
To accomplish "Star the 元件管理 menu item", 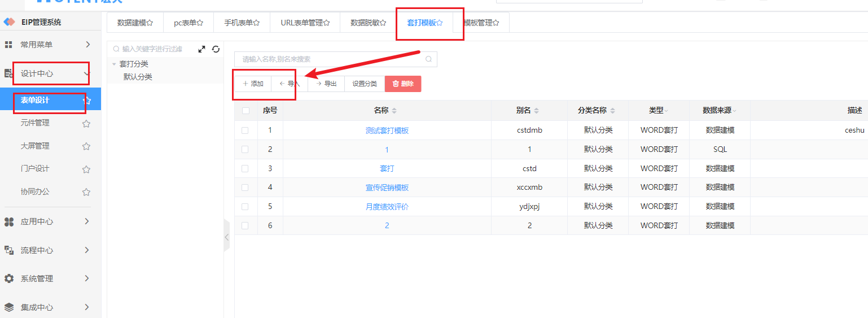I will [86, 123].
